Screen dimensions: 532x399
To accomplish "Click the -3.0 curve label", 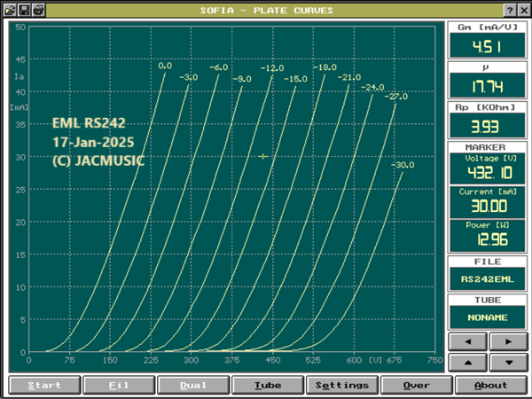I will (189, 77).
